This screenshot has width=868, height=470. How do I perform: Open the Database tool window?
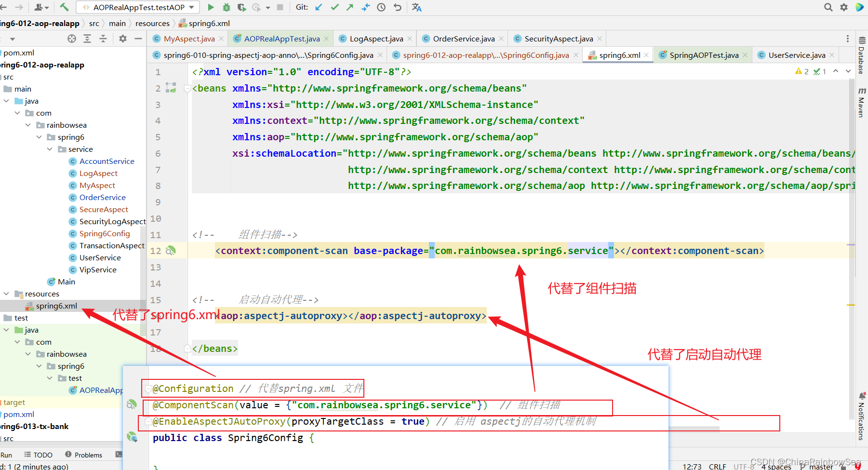[x=862, y=55]
